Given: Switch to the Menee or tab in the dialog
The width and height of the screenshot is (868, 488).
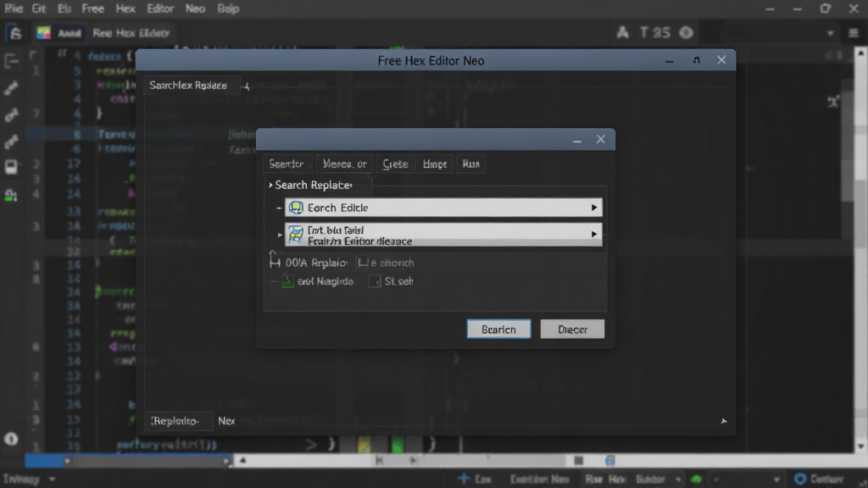Looking at the screenshot, I should tap(344, 164).
